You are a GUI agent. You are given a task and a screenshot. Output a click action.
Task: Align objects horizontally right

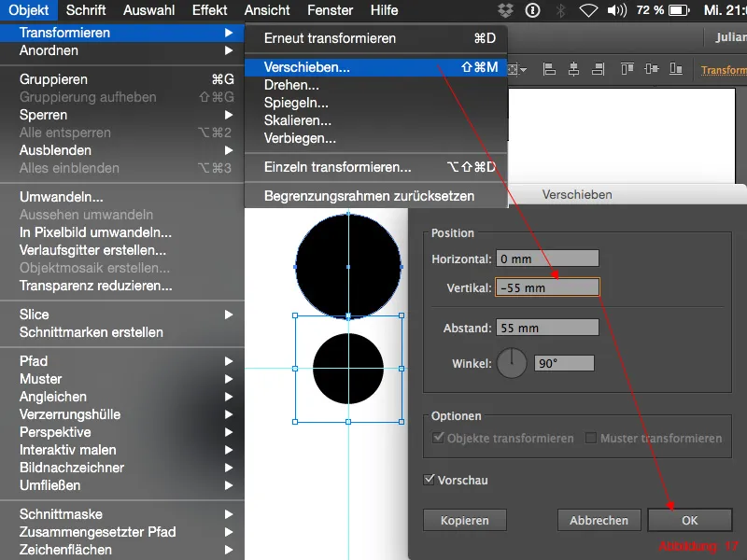click(x=598, y=69)
